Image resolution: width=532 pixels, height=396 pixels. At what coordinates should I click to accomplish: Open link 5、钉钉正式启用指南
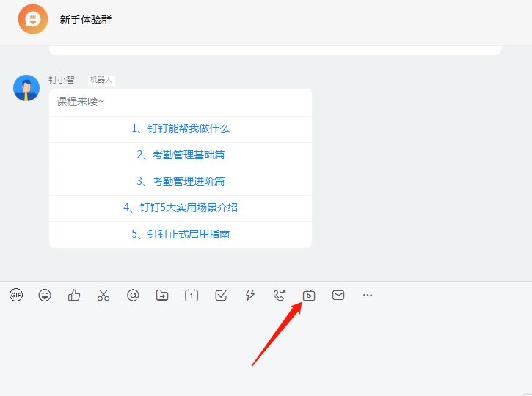(181, 234)
